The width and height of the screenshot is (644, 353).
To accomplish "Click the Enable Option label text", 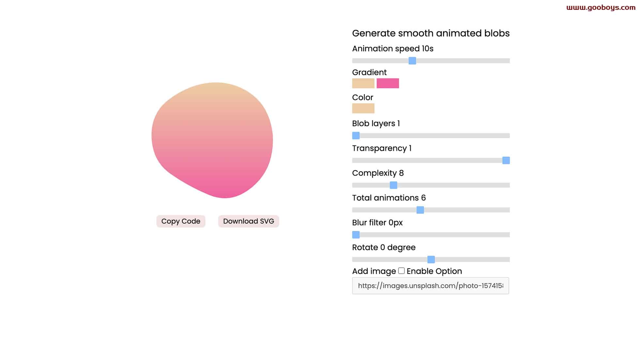I will [434, 271].
